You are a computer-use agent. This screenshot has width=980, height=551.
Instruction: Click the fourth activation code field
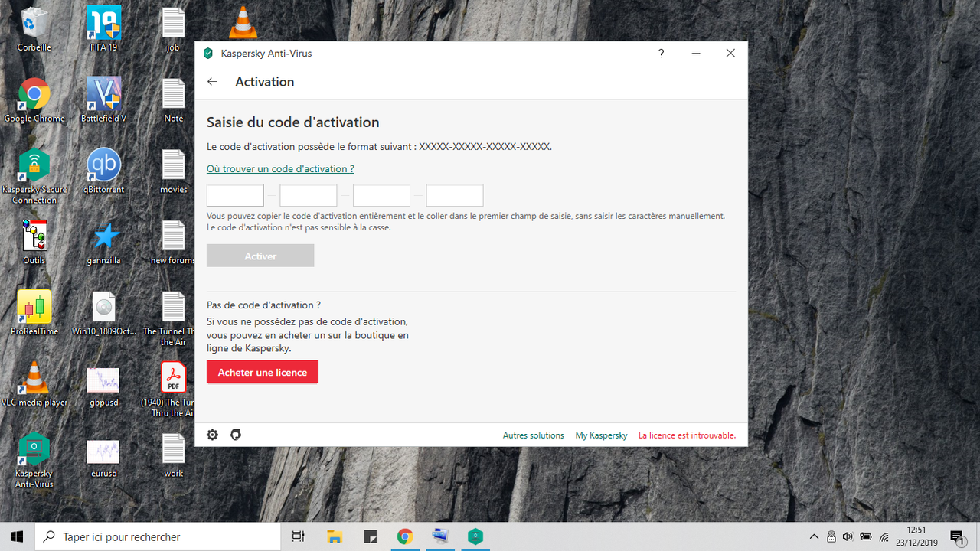tap(455, 195)
